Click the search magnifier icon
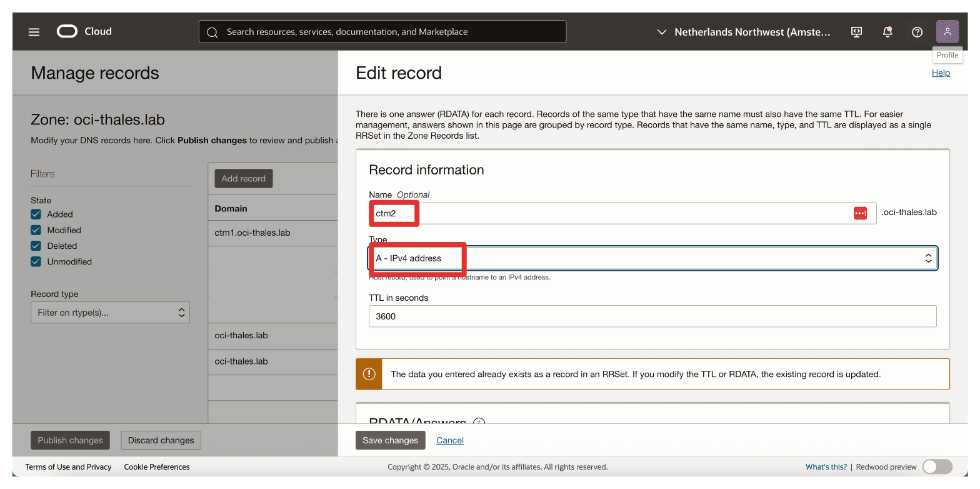This screenshot has width=980, height=489. (x=212, y=32)
